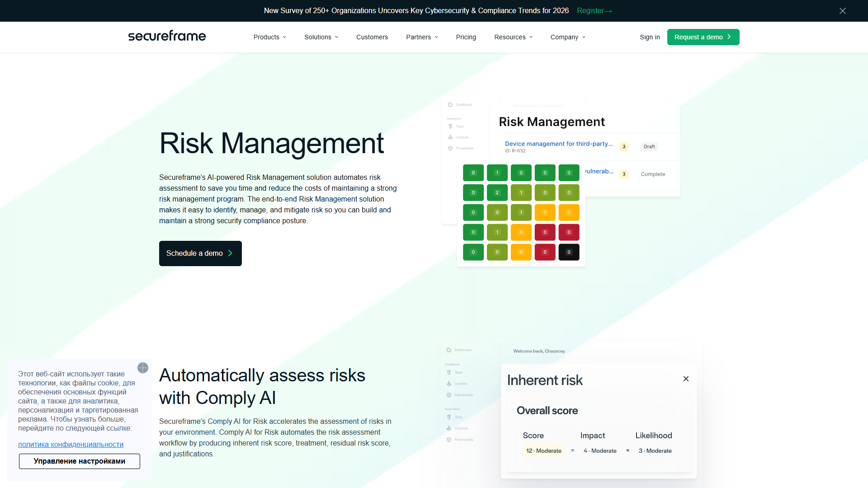Open the Partners menu label
This screenshot has height=488, width=868.
(419, 37)
